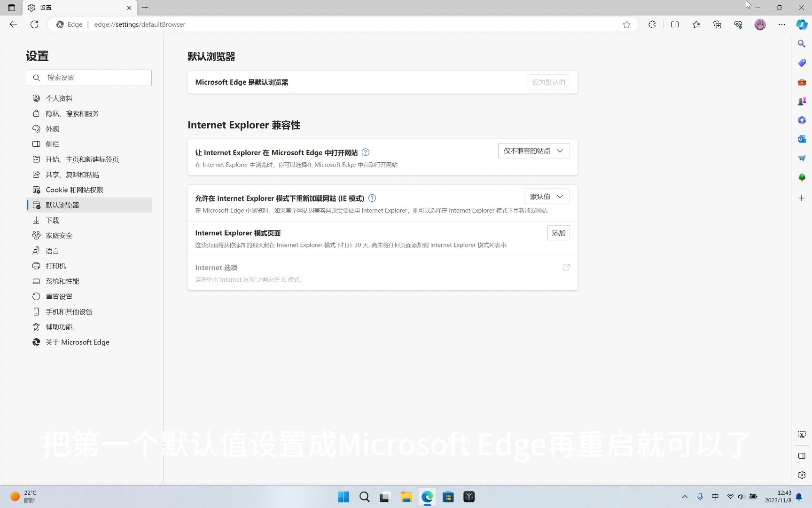This screenshot has width=812, height=508.
Task: Launch Copilot from the toolbar corner
Action: point(802,24)
